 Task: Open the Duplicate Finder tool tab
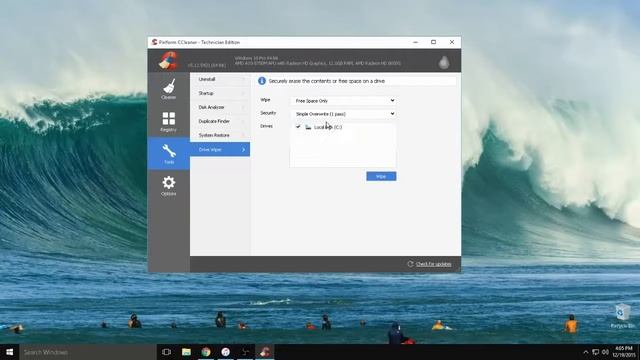point(220,121)
